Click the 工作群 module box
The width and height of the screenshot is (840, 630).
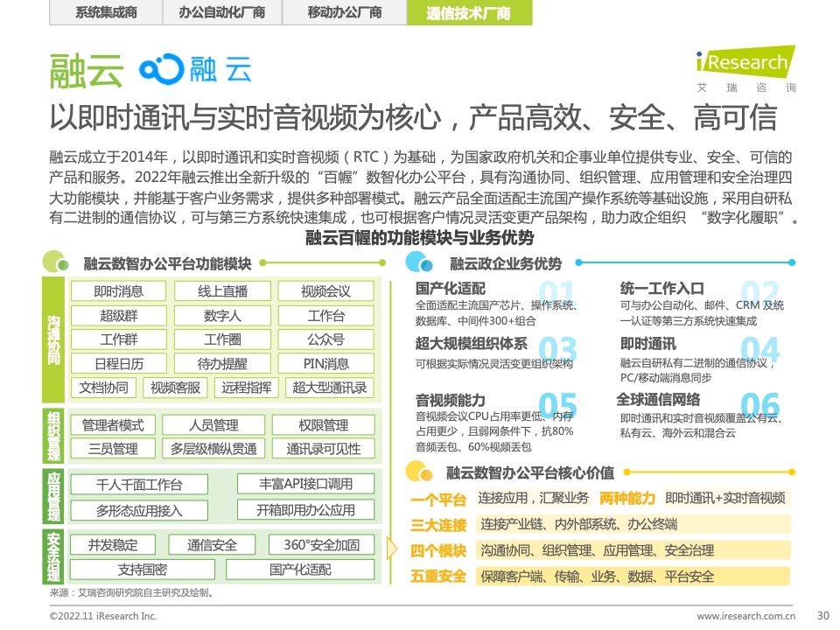118,339
